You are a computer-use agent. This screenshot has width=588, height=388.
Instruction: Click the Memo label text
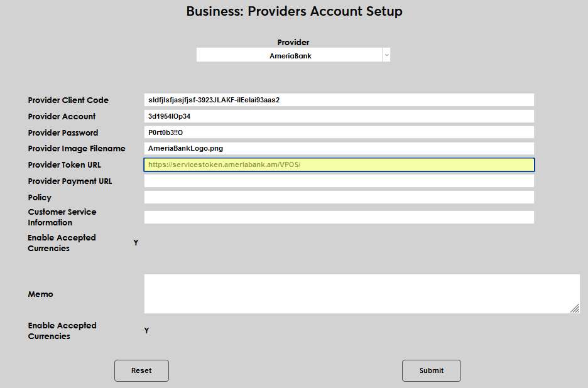point(40,294)
